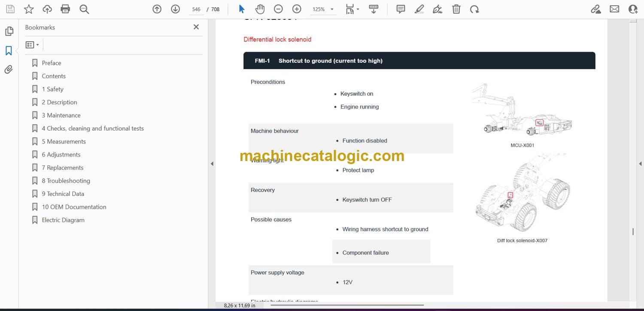Open the 8 Troubleshooting bookmark
The height and width of the screenshot is (311, 644).
click(66, 181)
